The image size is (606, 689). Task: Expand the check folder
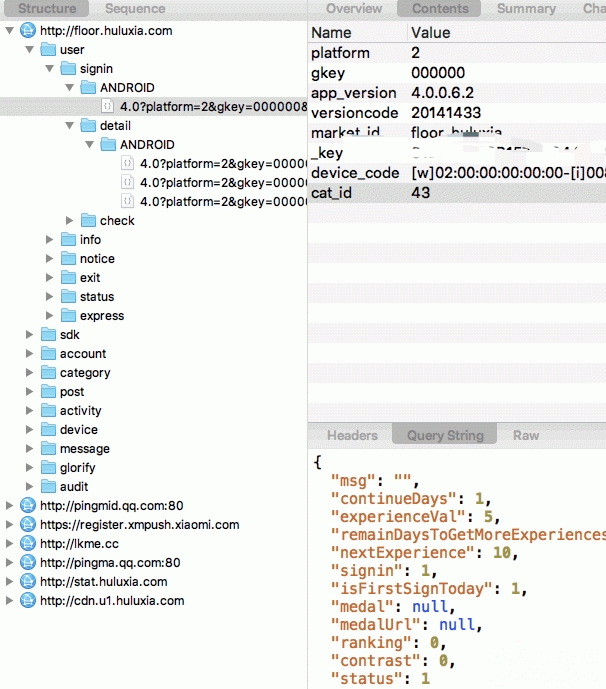[70, 221]
